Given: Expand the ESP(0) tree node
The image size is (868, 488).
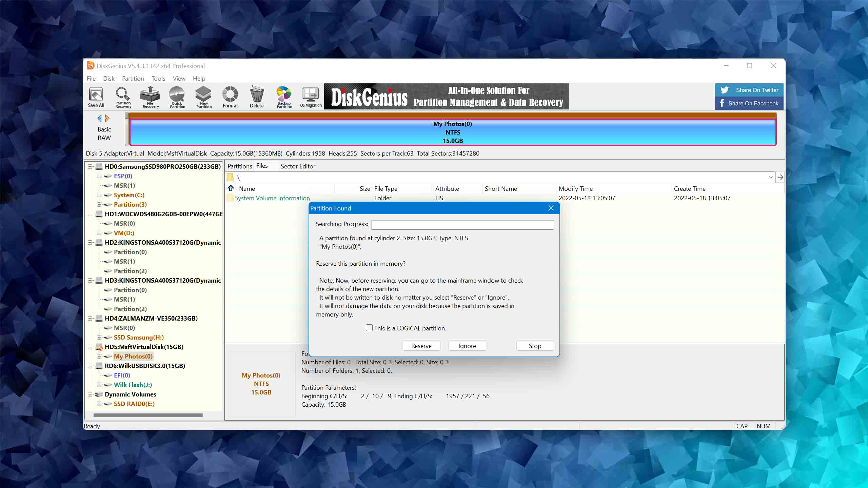Looking at the screenshot, I should [99, 176].
